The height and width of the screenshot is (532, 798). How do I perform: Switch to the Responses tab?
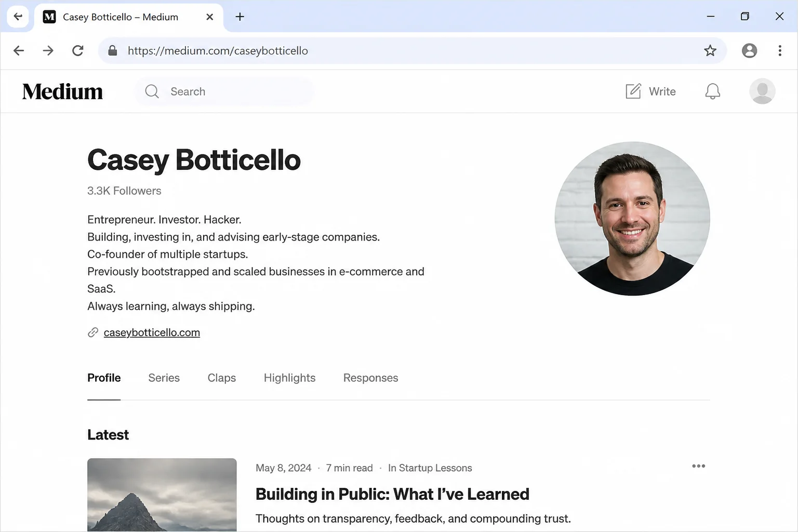coord(370,378)
